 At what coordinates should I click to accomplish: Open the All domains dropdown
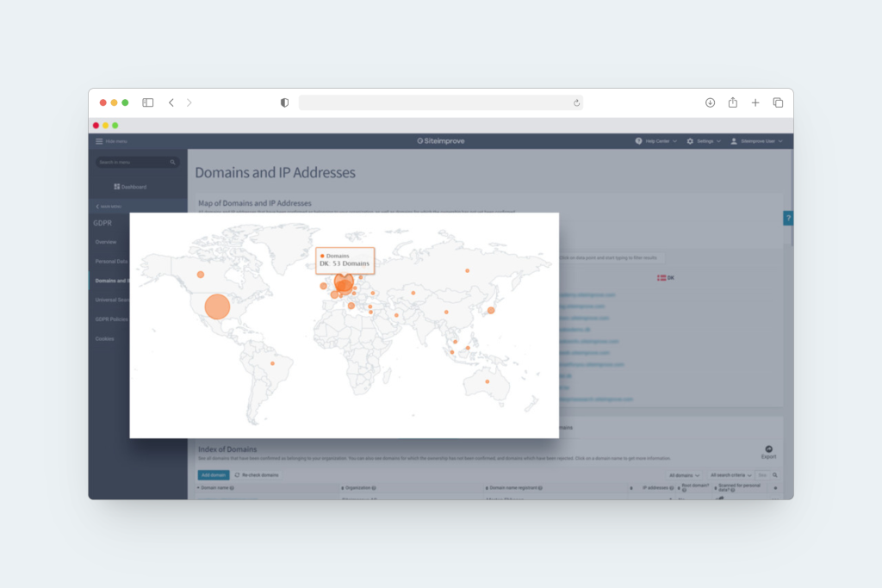[686, 474]
